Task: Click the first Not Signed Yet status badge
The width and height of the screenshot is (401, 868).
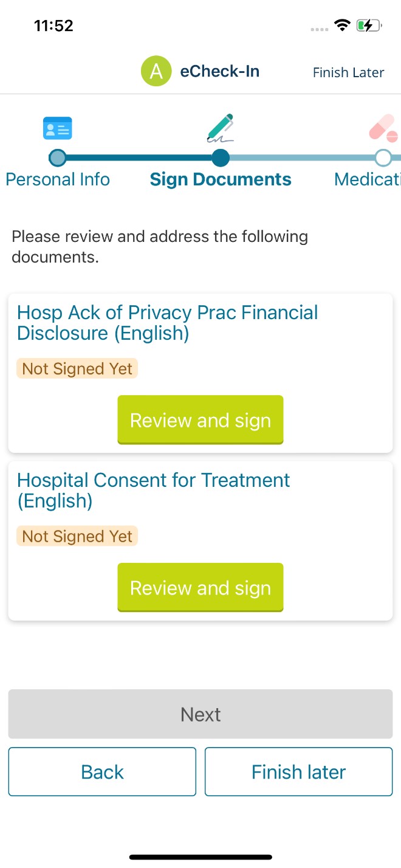Action: coord(77,368)
